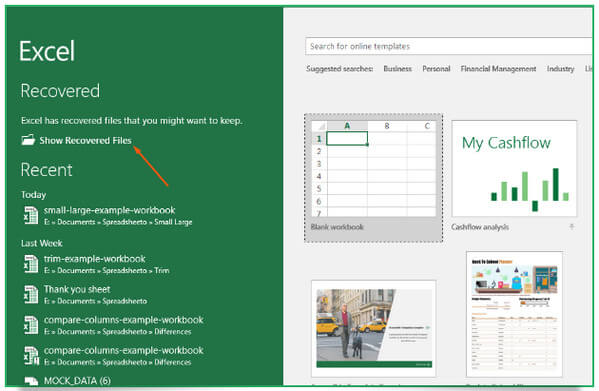Click the small-large-example-workbook file icon
Screen dimensions: 599x391
click(x=31, y=215)
